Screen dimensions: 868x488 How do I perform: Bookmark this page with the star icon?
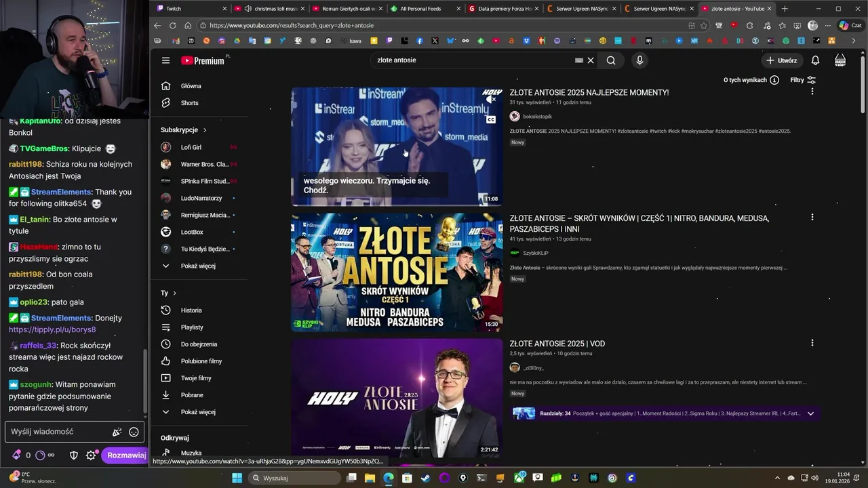tap(704, 26)
